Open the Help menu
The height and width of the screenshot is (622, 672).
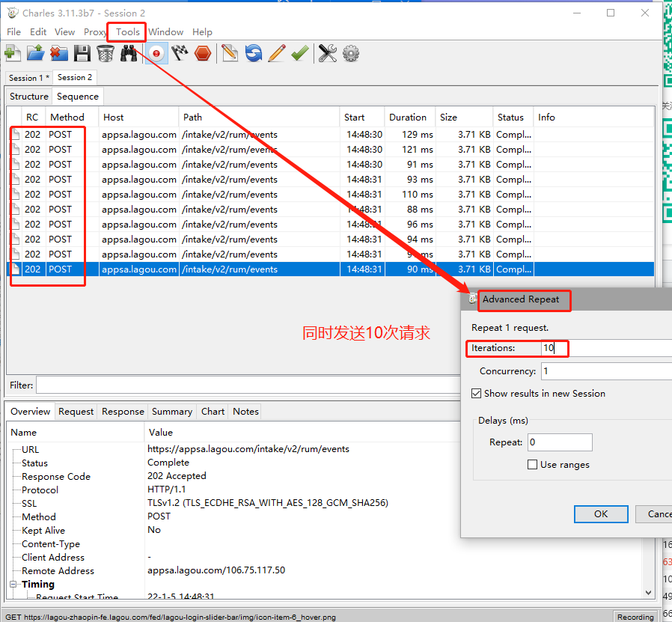tap(202, 32)
